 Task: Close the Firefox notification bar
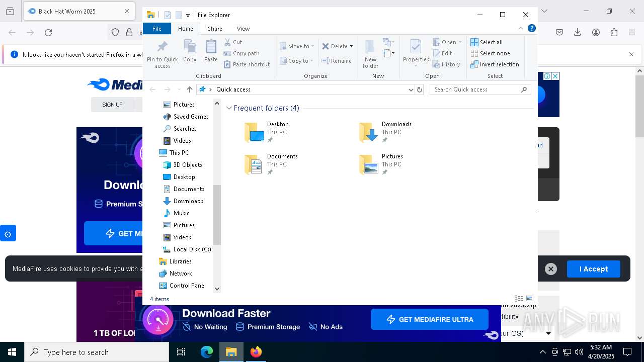(x=631, y=54)
